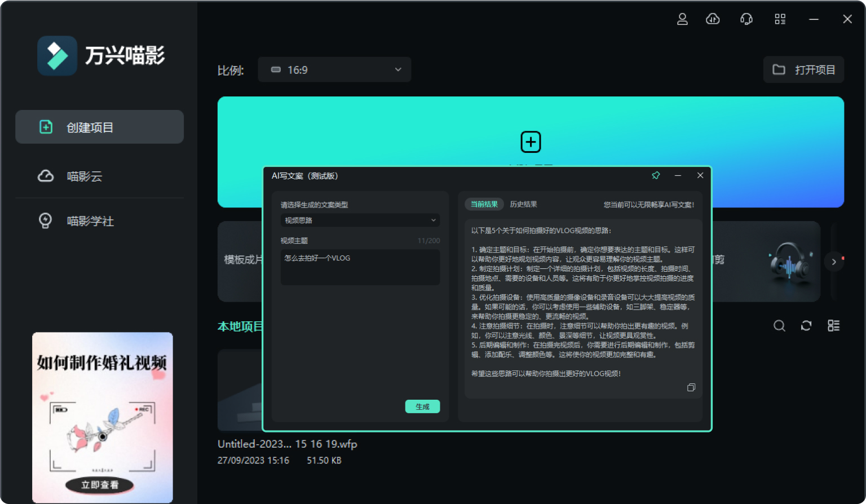Click the 视频主题 text input field
This screenshot has width=866, height=504.
click(x=360, y=267)
